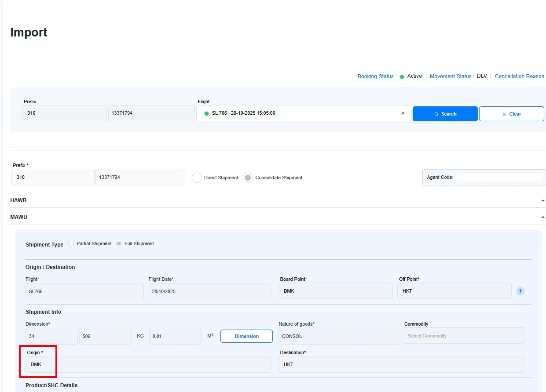Click the Nature of goods field
This screenshot has width=546, height=392.
[x=339, y=336]
